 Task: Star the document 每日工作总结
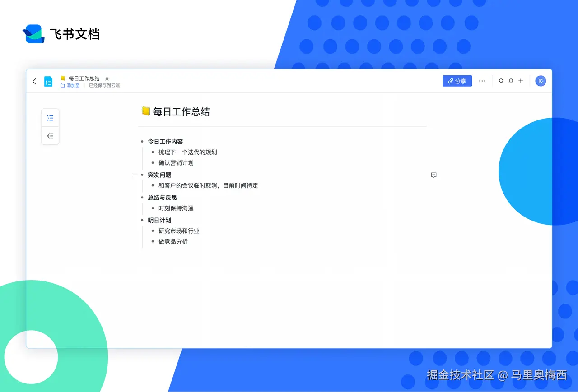[107, 78]
